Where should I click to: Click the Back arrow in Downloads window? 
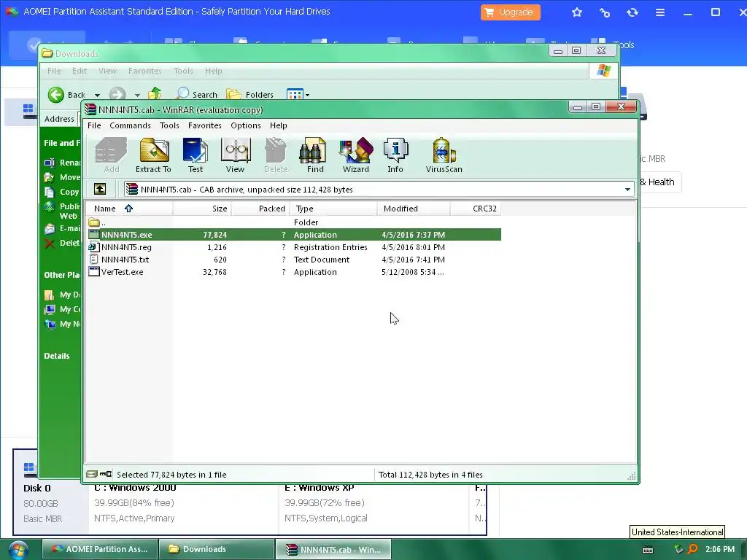pos(56,94)
